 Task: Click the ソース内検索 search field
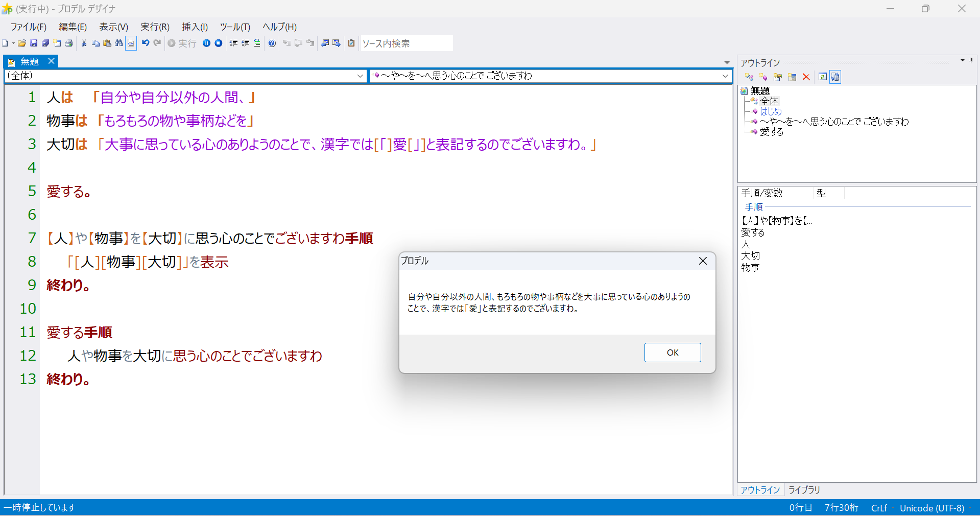[x=406, y=43]
